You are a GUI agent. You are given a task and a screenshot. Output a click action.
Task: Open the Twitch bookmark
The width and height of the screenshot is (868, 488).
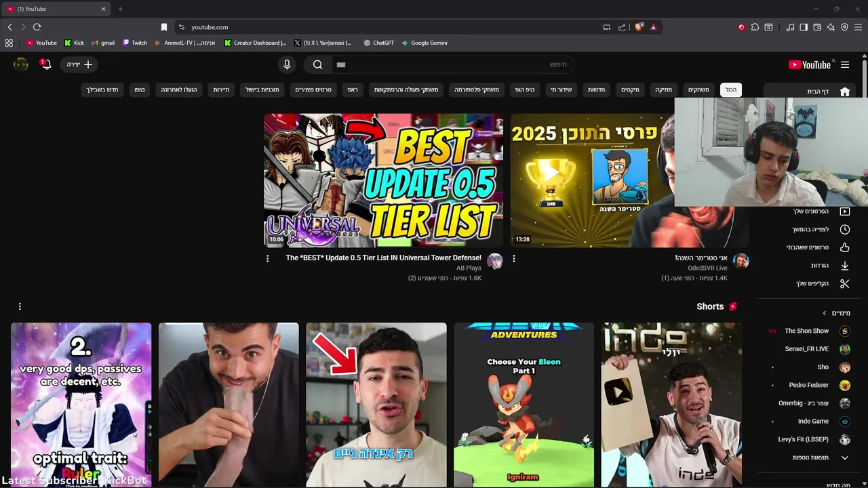pos(135,43)
